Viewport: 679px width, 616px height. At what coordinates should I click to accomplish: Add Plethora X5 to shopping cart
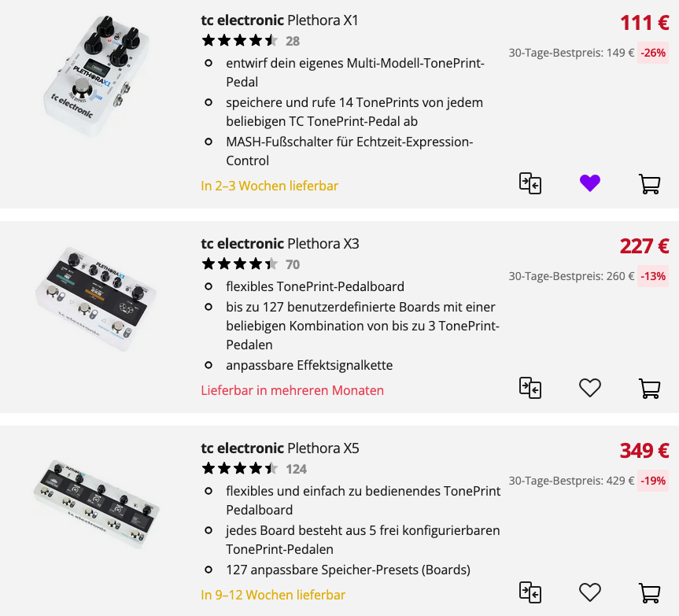pyautogui.click(x=649, y=592)
